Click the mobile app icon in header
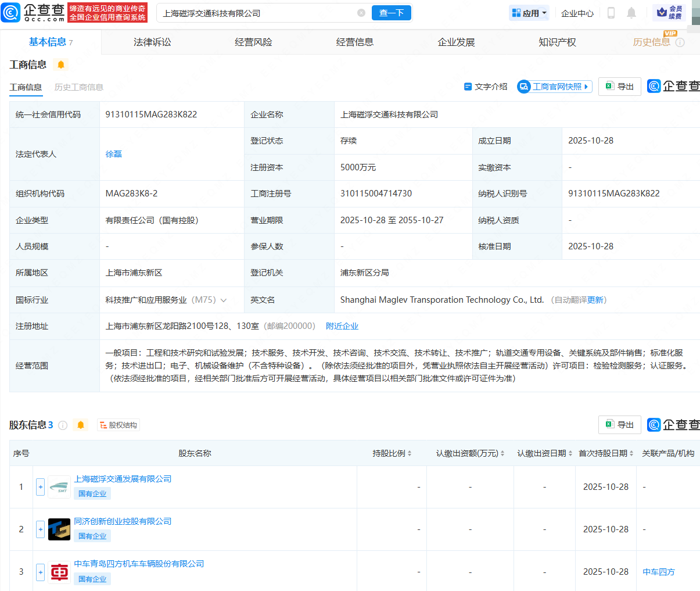The width and height of the screenshot is (700, 591). click(x=611, y=12)
